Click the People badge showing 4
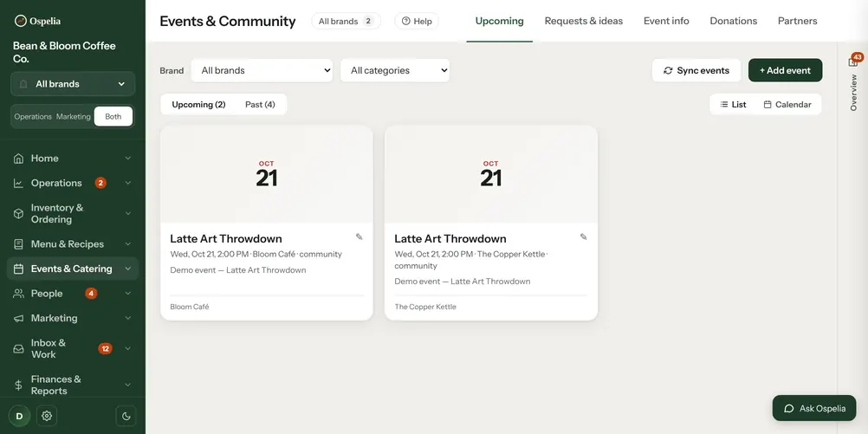 pos(91,294)
